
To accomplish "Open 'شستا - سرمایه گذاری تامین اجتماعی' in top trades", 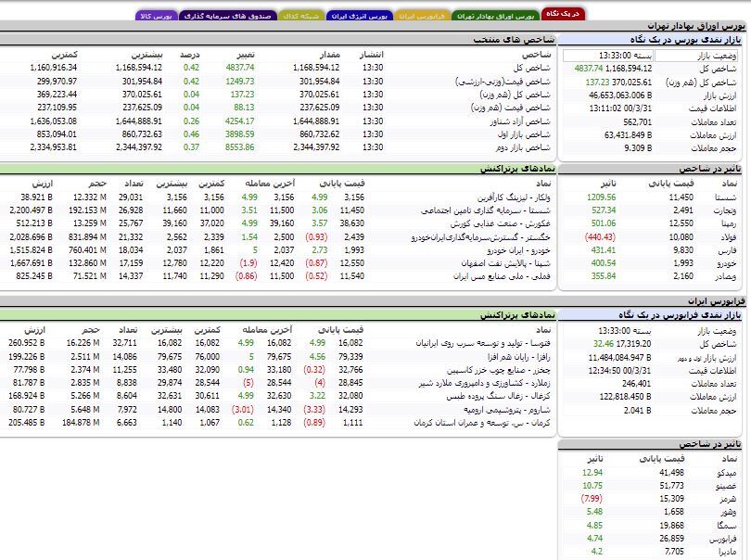I will [x=486, y=210].
